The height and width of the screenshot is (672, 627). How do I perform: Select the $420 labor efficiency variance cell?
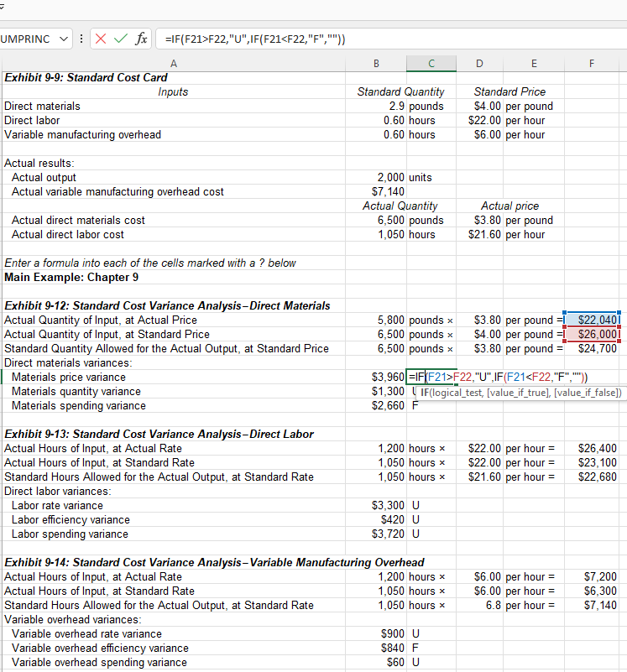click(x=376, y=520)
